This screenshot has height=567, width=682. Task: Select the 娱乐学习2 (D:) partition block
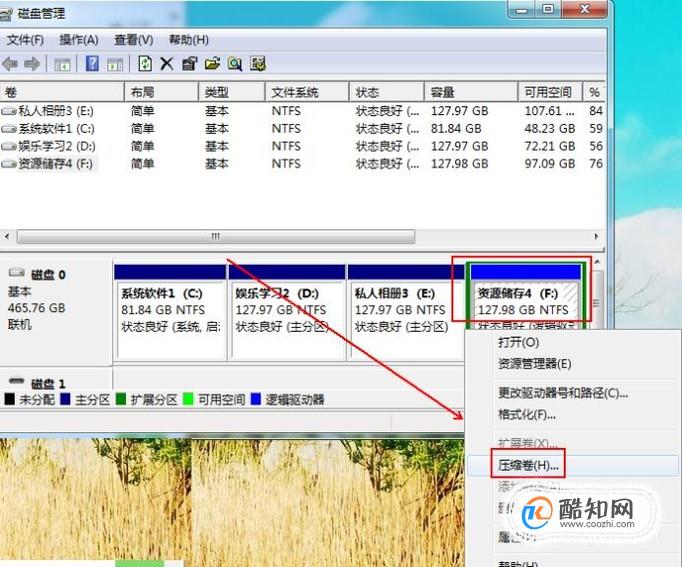287,312
